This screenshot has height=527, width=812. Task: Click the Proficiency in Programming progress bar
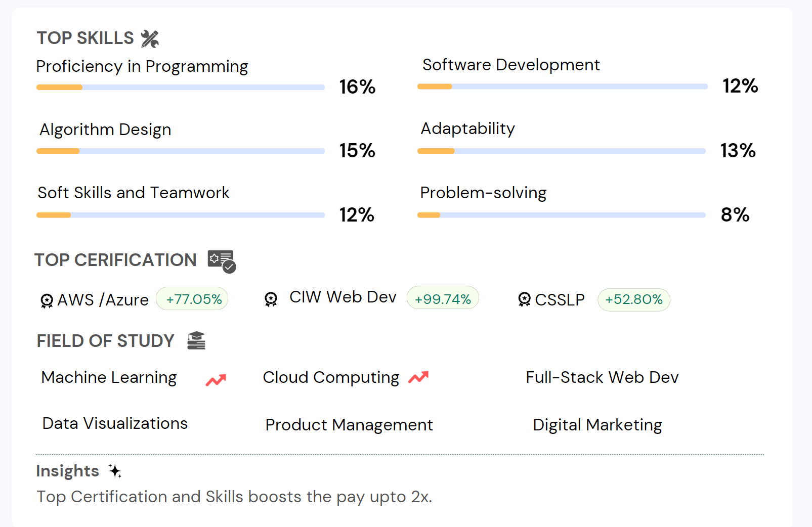[x=181, y=87]
